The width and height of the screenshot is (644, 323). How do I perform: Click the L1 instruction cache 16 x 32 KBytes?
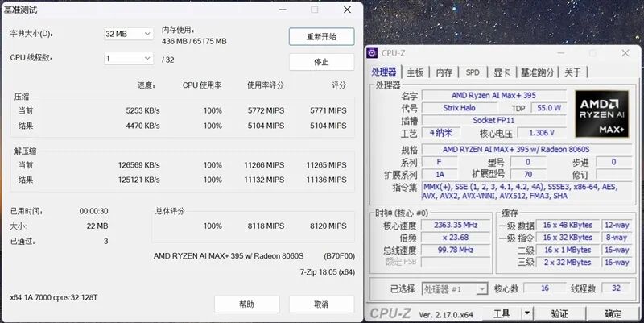point(568,237)
